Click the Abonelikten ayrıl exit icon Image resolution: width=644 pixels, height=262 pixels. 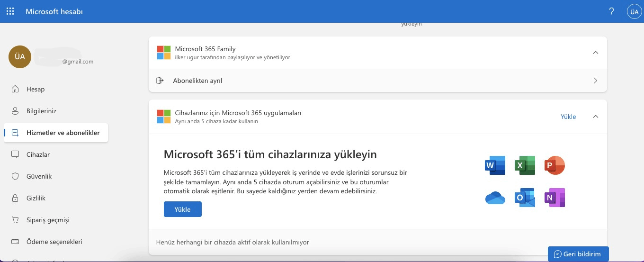(x=160, y=81)
